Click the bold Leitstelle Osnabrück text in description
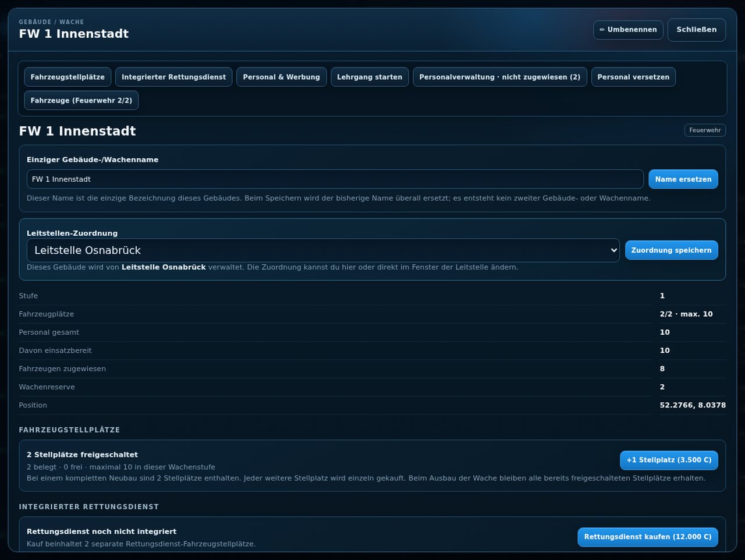This screenshot has height=560, width=745. click(x=164, y=267)
